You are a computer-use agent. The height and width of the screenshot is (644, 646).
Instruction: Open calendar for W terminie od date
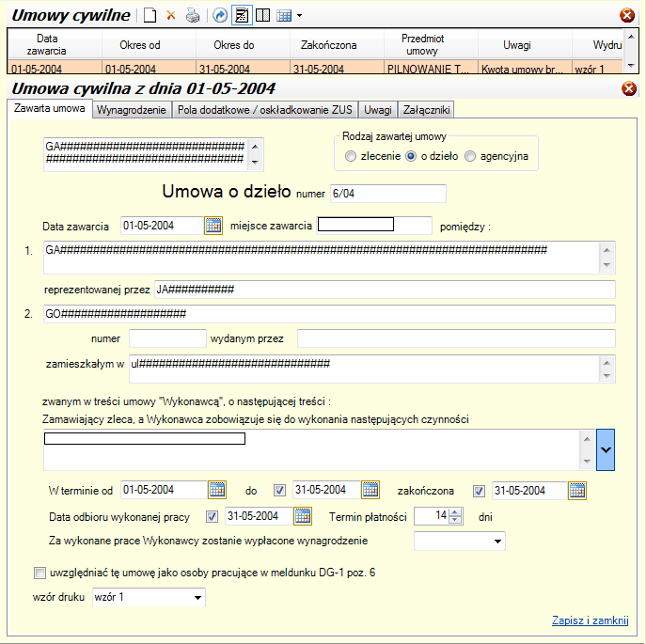[217, 490]
